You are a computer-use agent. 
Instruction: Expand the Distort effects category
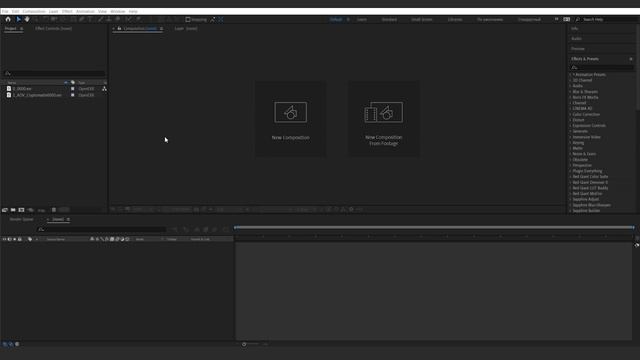tap(570, 120)
